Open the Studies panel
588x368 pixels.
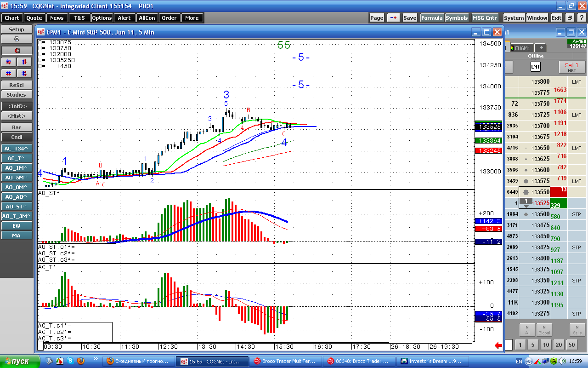17,95
